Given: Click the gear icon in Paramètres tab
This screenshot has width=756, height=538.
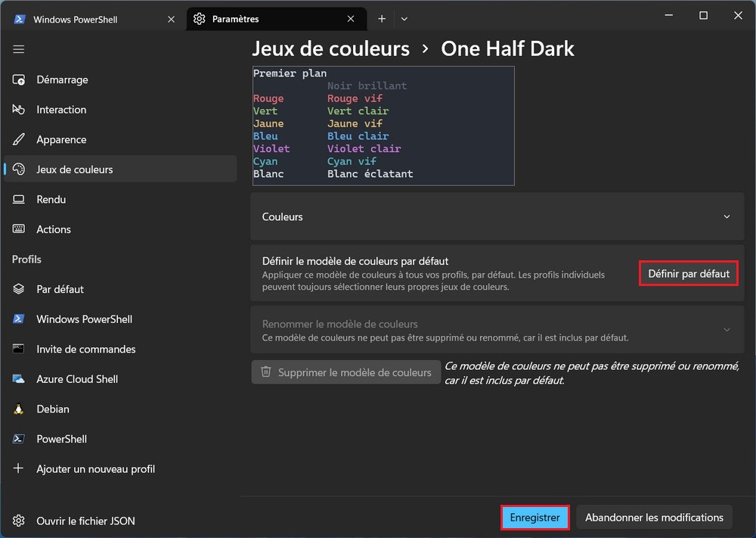Looking at the screenshot, I should click(199, 19).
